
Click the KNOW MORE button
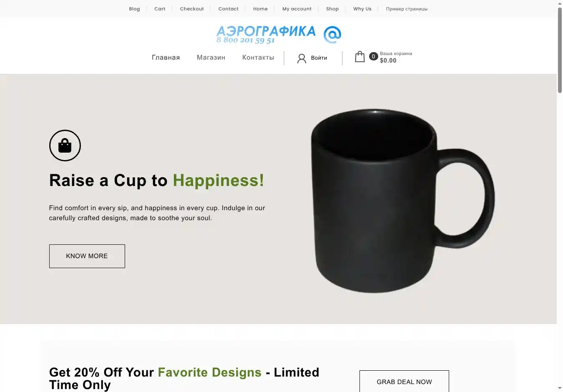pyautogui.click(x=87, y=256)
